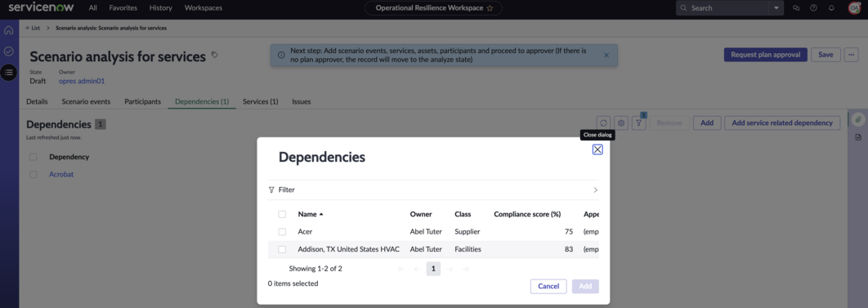Switch to the Scenario events tab
This screenshot has width=868, height=308.
[86, 102]
